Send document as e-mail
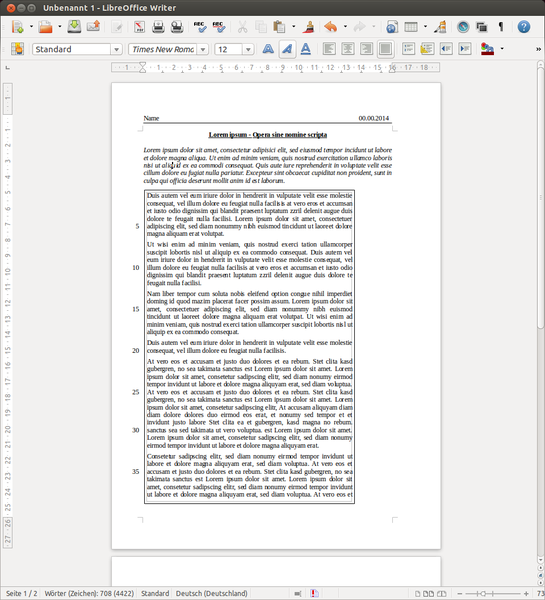The width and height of the screenshot is (545, 600). point(93,27)
